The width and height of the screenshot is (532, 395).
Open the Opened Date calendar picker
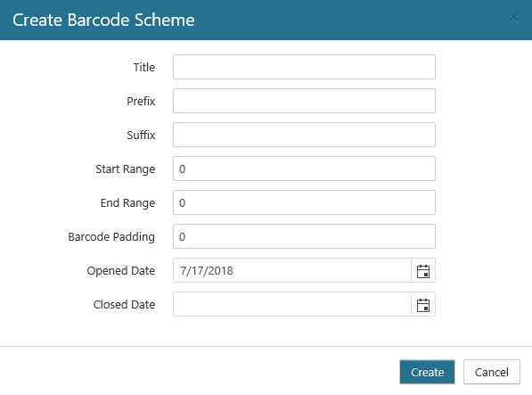coord(423,271)
